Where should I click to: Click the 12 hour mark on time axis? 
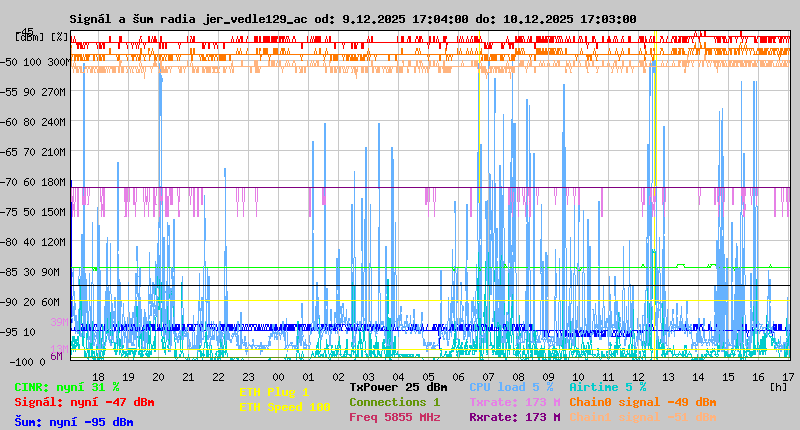tap(639, 376)
